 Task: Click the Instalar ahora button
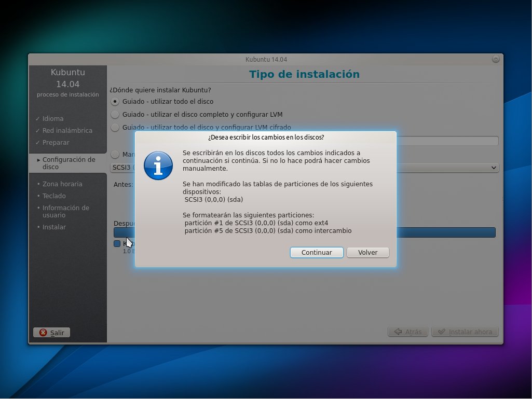465,332
